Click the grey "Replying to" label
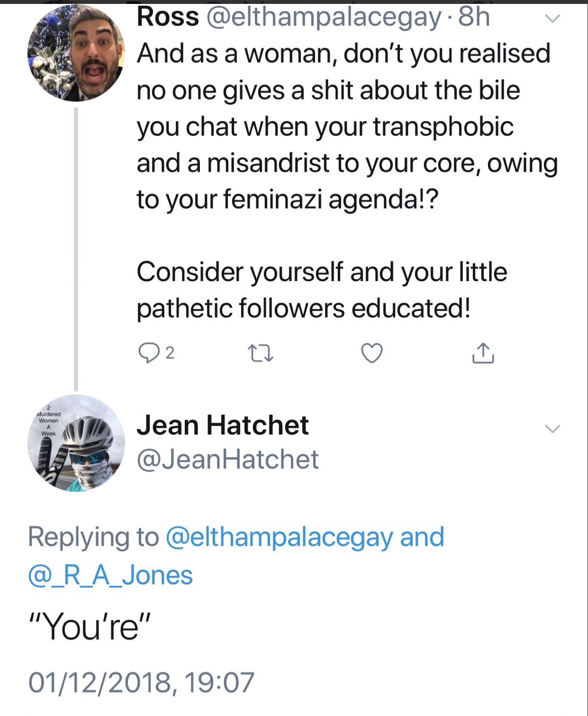Viewport: 588px width, 716px height. (x=93, y=537)
